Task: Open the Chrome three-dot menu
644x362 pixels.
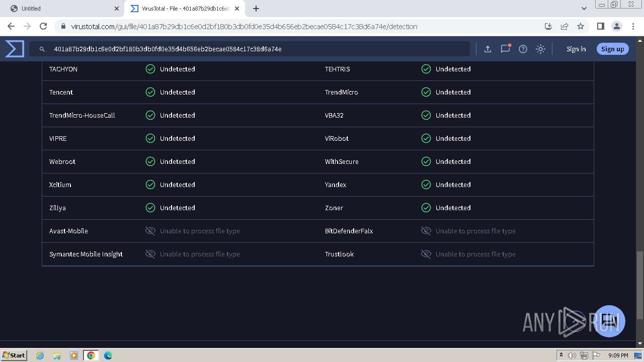Action: tap(632, 26)
